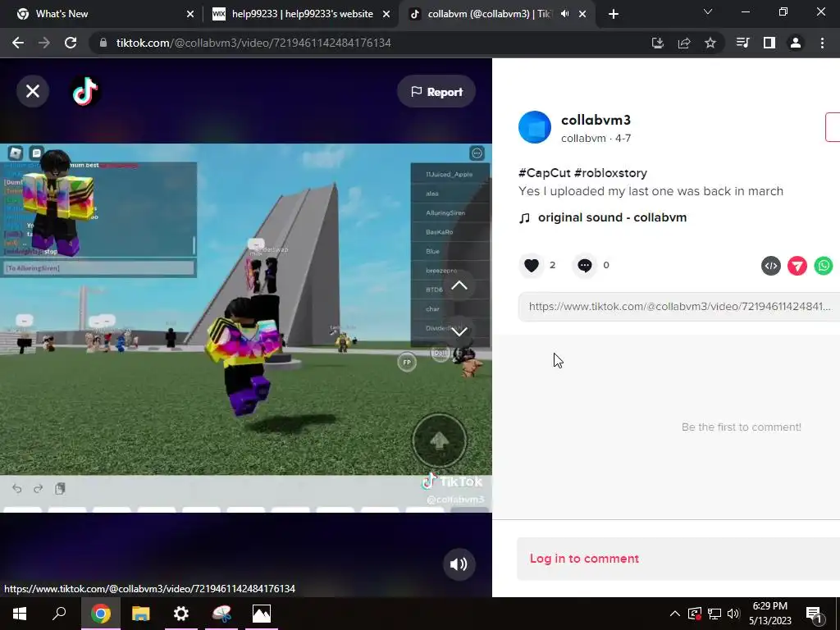Screen dimensions: 840x630
Task: Open comments via speech bubble icon
Action: tap(584, 265)
